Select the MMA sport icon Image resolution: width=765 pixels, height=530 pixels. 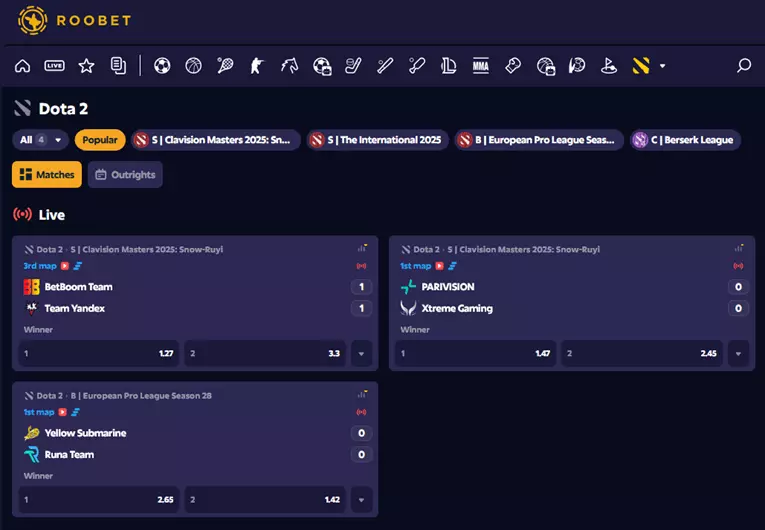(x=481, y=65)
